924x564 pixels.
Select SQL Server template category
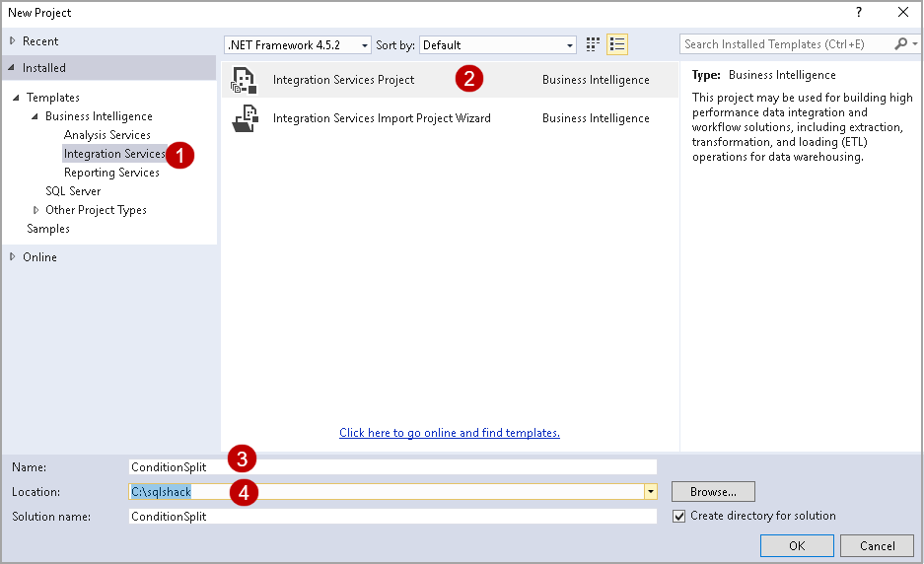point(73,191)
